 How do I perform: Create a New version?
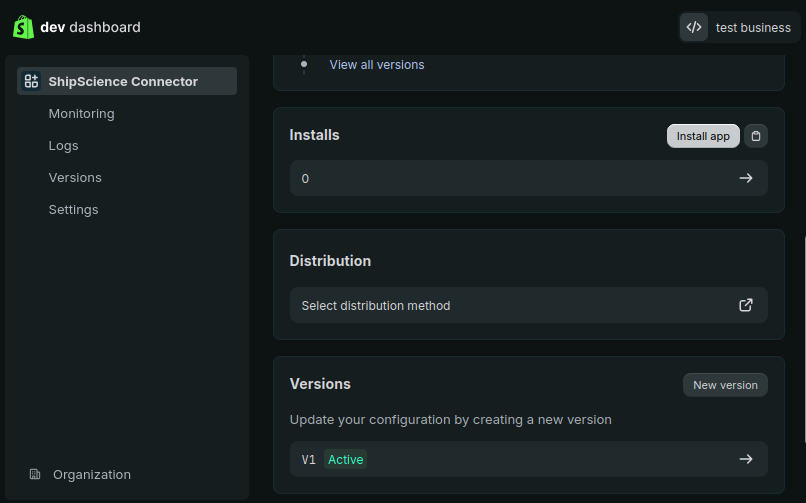tap(725, 385)
